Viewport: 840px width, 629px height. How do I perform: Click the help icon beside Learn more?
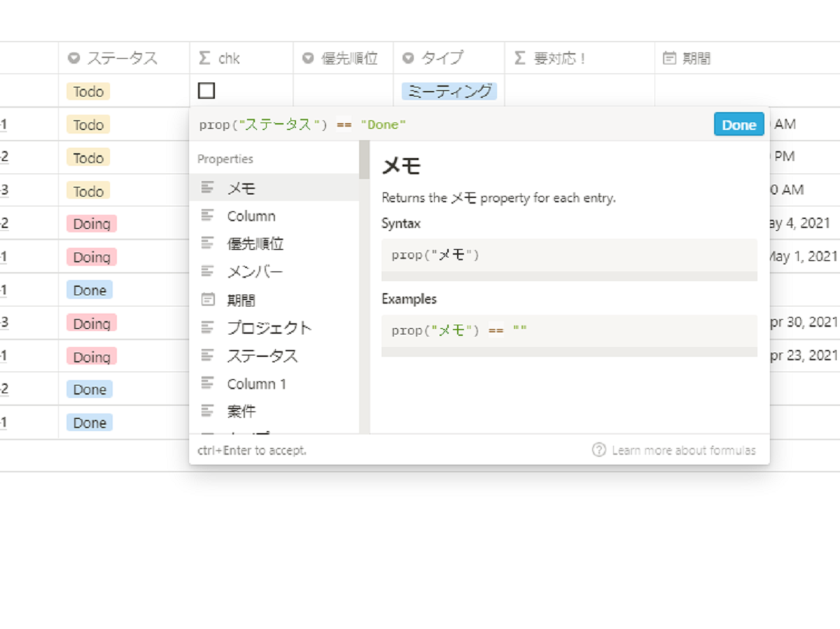point(598,450)
